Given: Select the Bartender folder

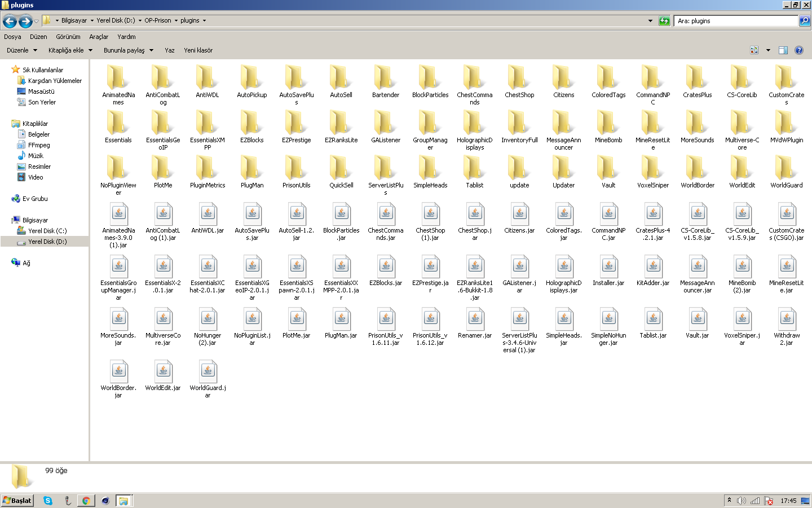Looking at the screenshot, I should tap(386, 82).
